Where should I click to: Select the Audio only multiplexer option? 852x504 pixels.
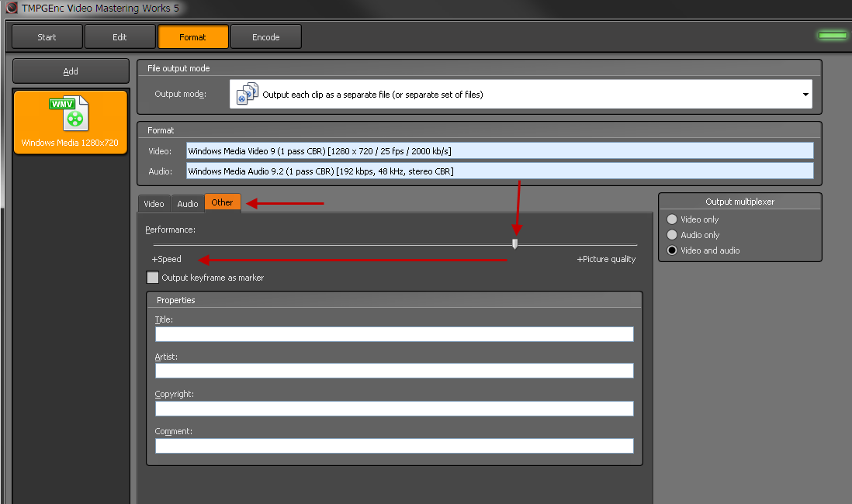coord(672,235)
